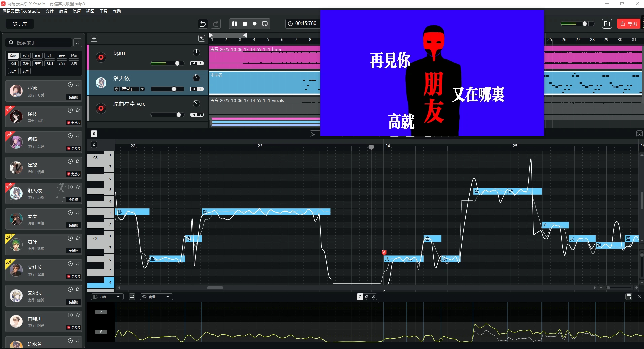Solo the bgm track
The width and height of the screenshot is (644, 349).
[x=200, y=63]
